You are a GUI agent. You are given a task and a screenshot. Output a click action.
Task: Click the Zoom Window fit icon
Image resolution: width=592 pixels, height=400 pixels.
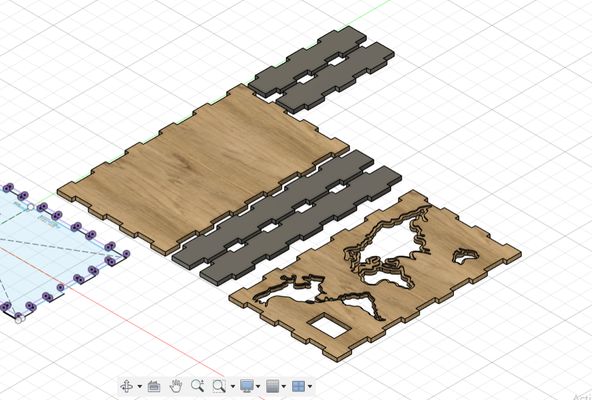pyautogui.click(x=219, y=386)
